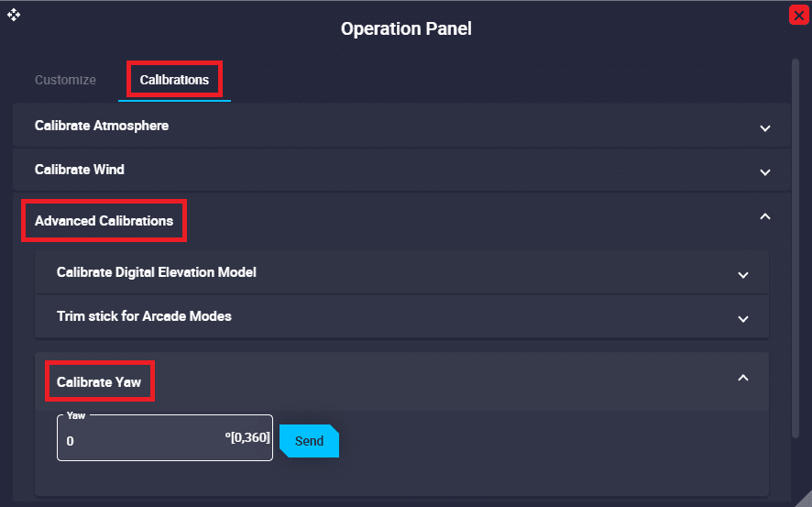The image size is (812, 507).
Task: Collapse Calibrate Yaw using its up chevron
Action: click(x=743, y=377)
